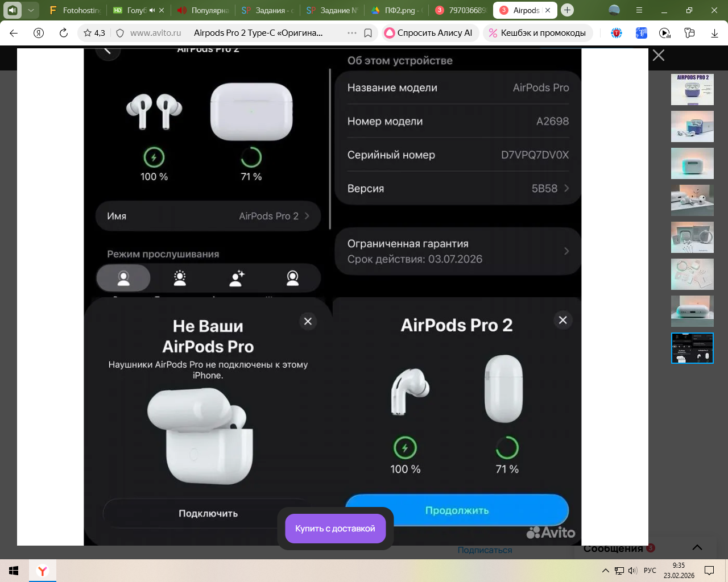Switch to the Задание N tab
Image resolution: width=728 pixels, height=582 pixels.
point(333,10)
